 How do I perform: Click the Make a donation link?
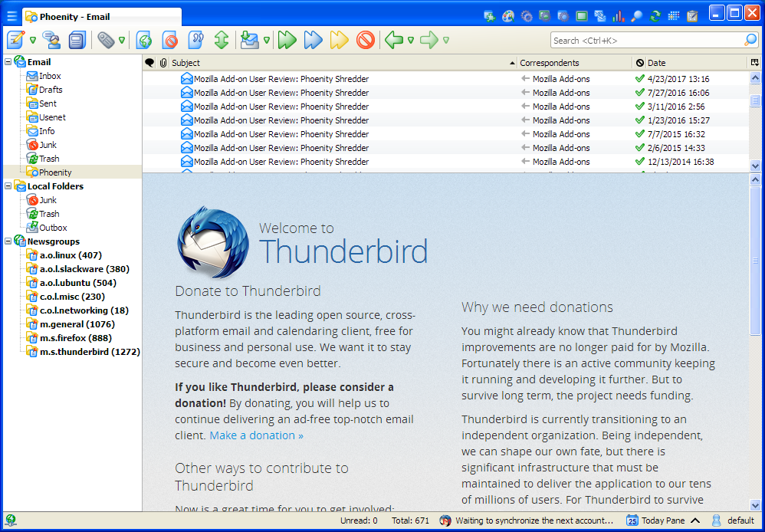coord(257,435)
